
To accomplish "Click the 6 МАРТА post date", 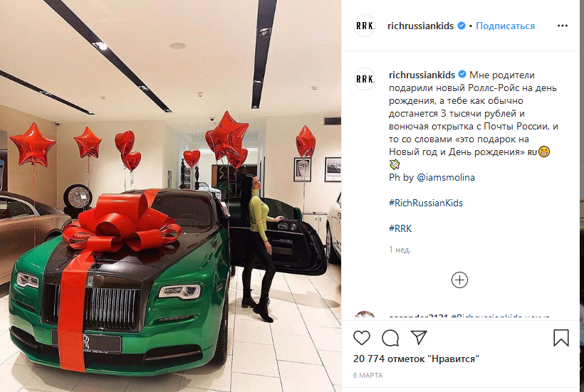I will tap(367, 375).
